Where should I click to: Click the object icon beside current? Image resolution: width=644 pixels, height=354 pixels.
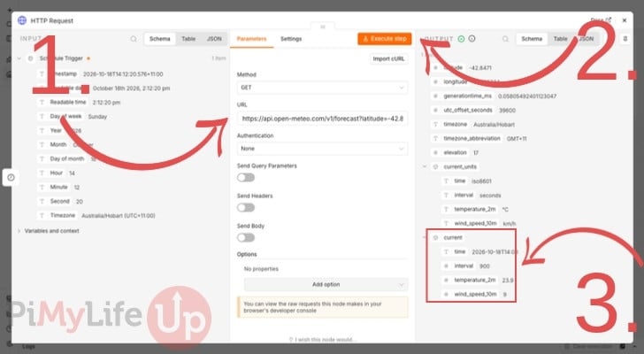(435, 237)
